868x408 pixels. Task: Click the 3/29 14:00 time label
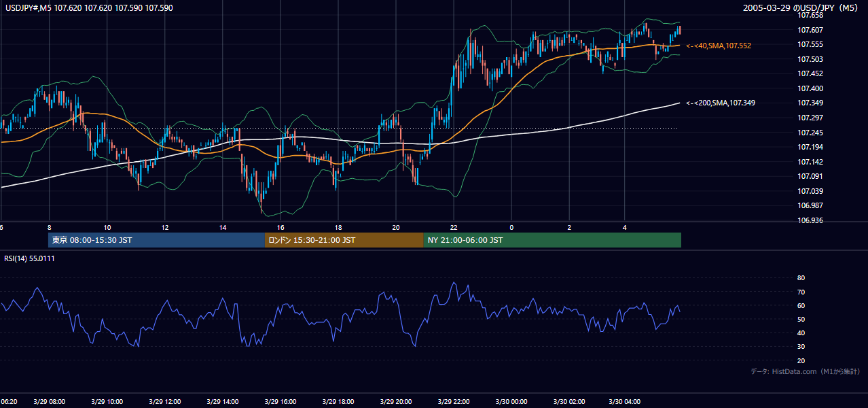pos(222,401)
